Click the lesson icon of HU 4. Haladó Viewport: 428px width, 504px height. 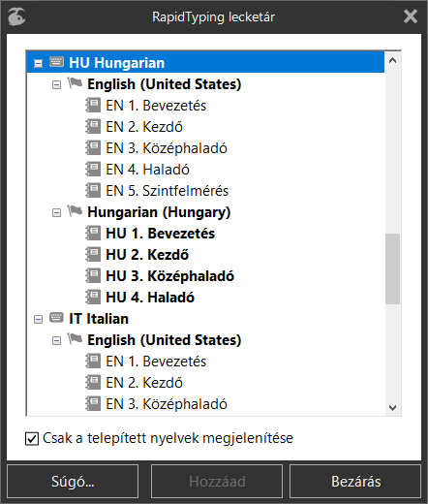pos(93,297)
